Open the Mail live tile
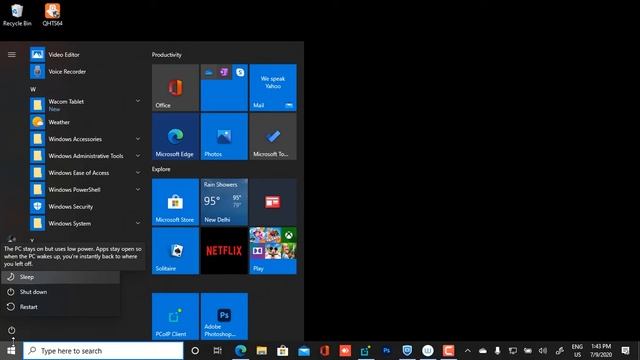Viewport: 640px width, 360px height. (x=273, y=88)
